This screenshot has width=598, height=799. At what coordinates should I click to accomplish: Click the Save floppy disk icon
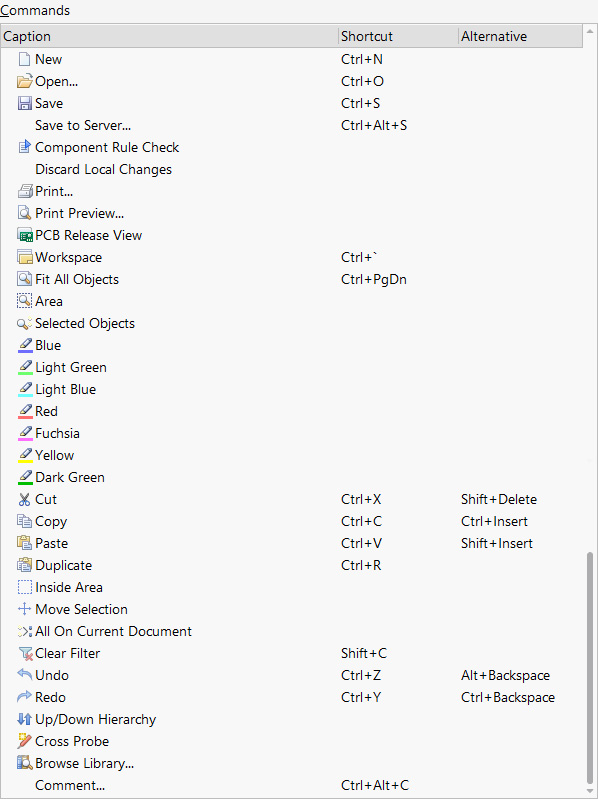(x=24, y=103)
